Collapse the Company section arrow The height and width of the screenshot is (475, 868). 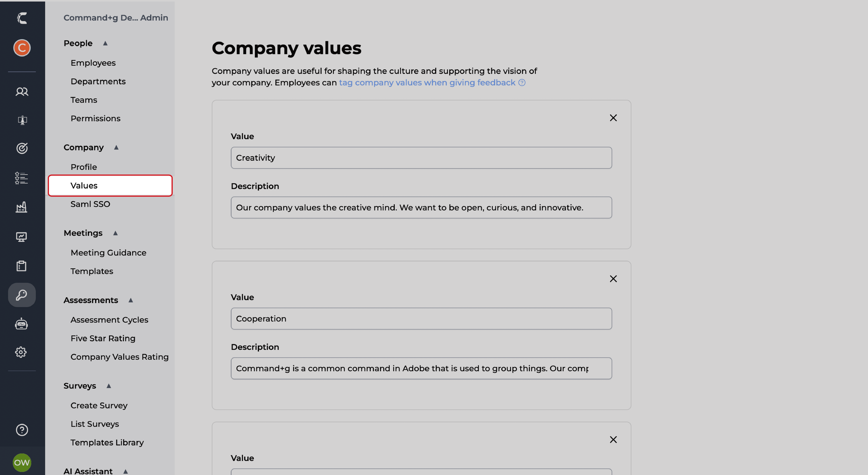pyautogui.click(x=116, y=147)
